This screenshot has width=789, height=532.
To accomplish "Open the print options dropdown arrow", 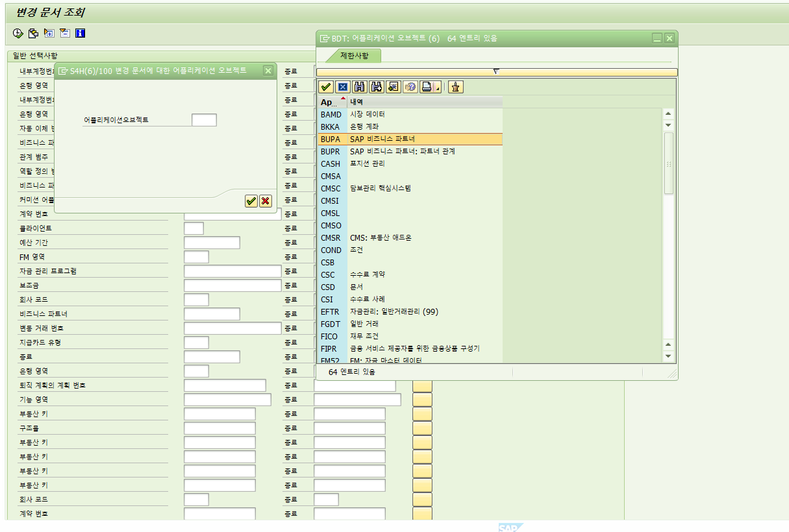I will [438, 88].
